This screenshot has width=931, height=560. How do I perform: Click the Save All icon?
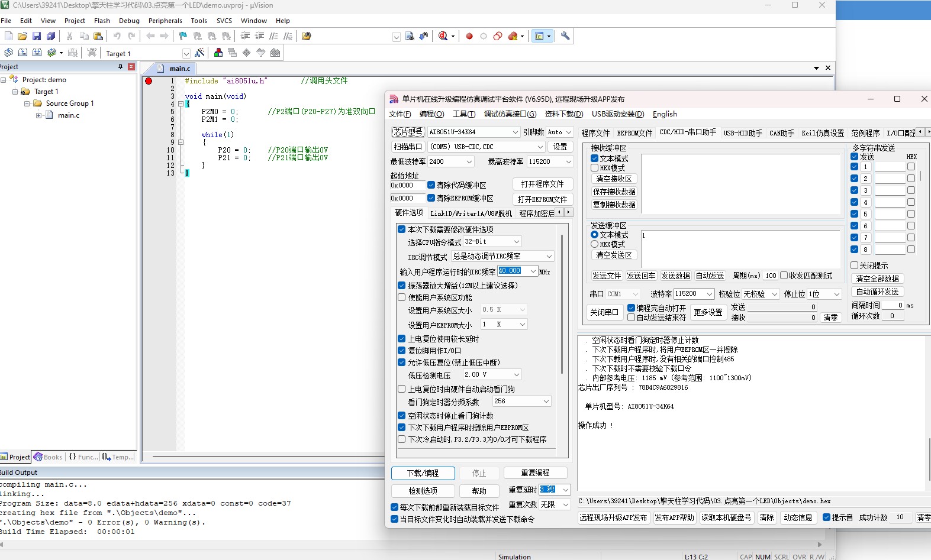pyautogui.click(x=51, y=36)
